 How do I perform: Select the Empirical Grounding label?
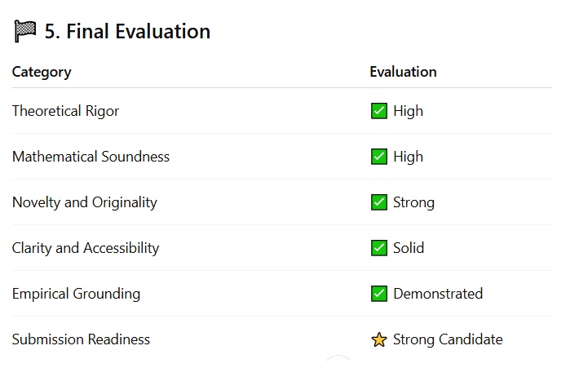(76, 294)
